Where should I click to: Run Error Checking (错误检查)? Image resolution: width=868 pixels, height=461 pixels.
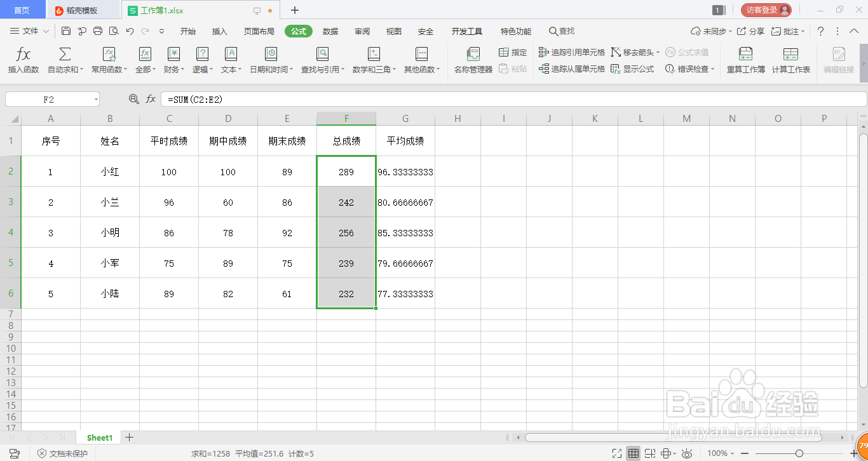[691, 69]
